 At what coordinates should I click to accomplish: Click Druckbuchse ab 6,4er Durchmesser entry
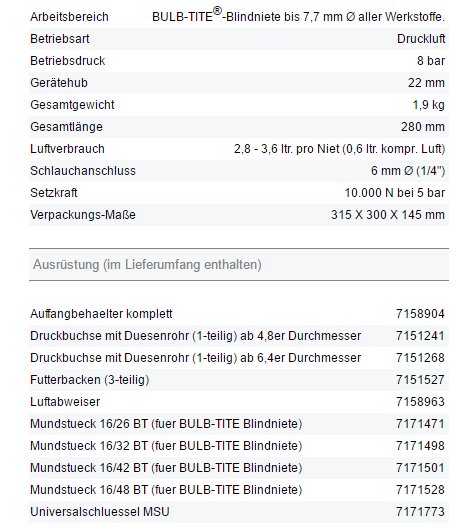click(x=195, y=358)
